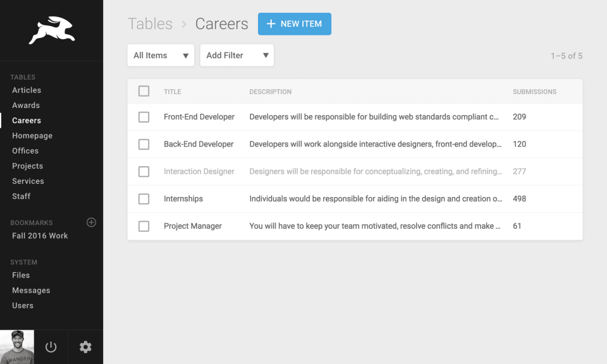
Task: Open the settings gear icon
Action: [85, 347]
